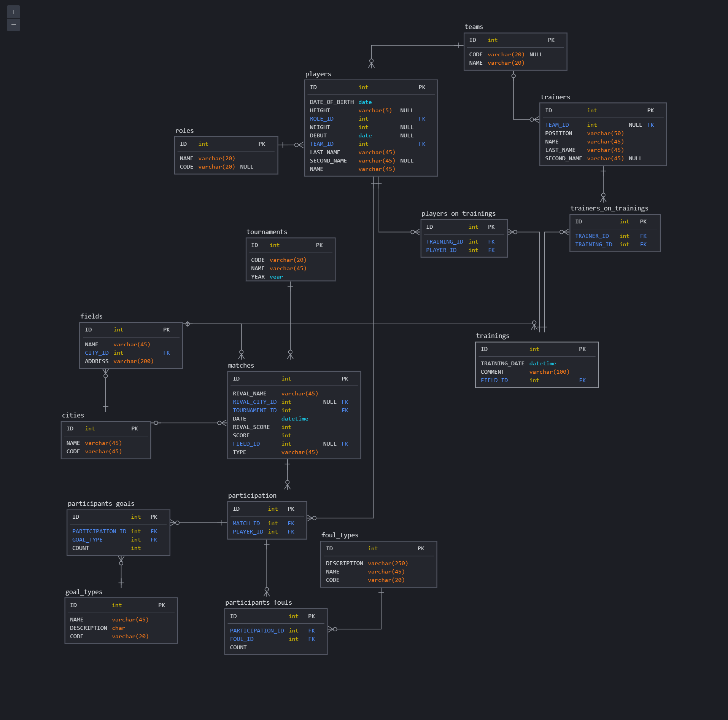Click SECOND_NAME row in players table
Viewport: 728px width, 720px height.
371,161
